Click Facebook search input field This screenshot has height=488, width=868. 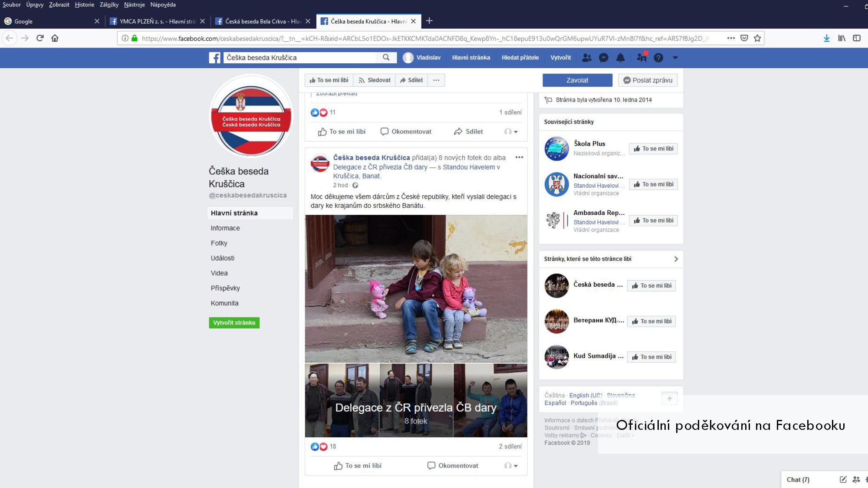299,58
